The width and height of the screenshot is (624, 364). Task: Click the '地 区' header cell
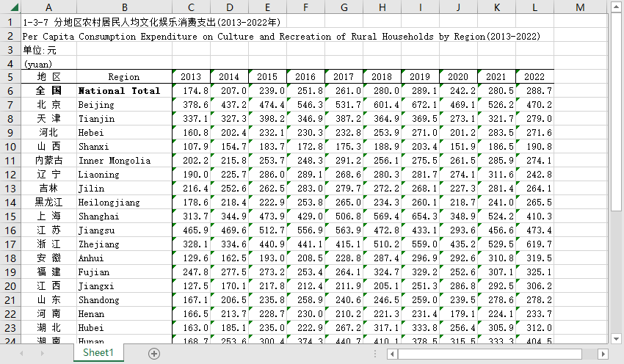[48, 77]
